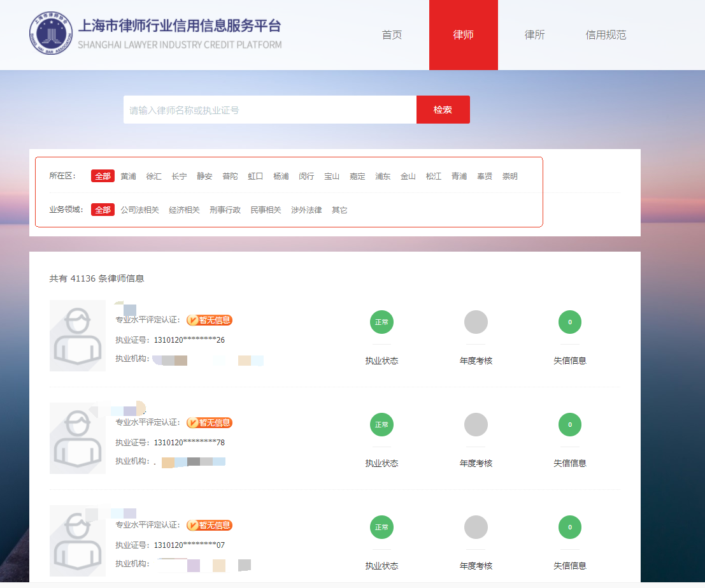Select the 公司法相关 business area filter
Screen dimensions: 705x588
[141, 209]
